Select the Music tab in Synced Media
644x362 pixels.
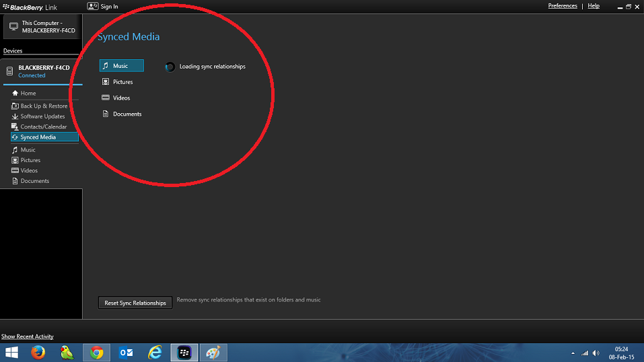point(122,66)
